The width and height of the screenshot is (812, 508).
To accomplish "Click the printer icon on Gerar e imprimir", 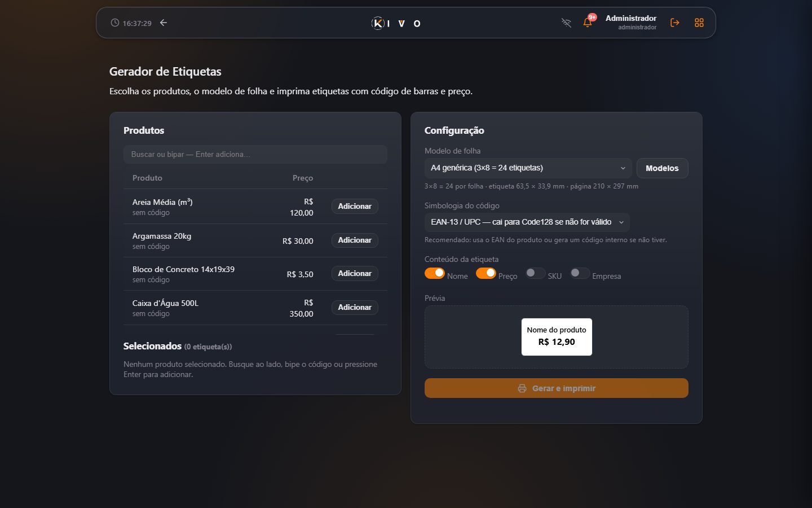I will point(522,388).
